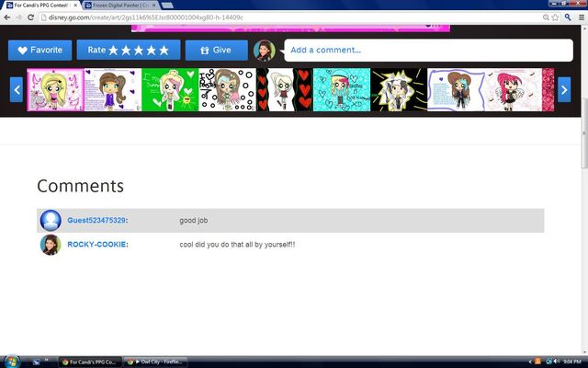Go to previous thumbnails with left arrow
Image resolution: width=588 pixels, height=368 pixels.
click(x=17, y=90)
